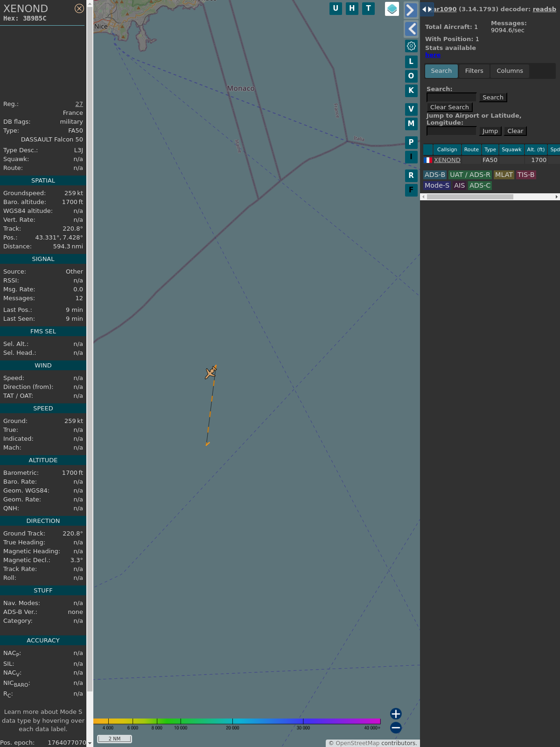This screenshot has width=560, height=747.
Task: Click the zoom out minus button
Action: point(396,727)
